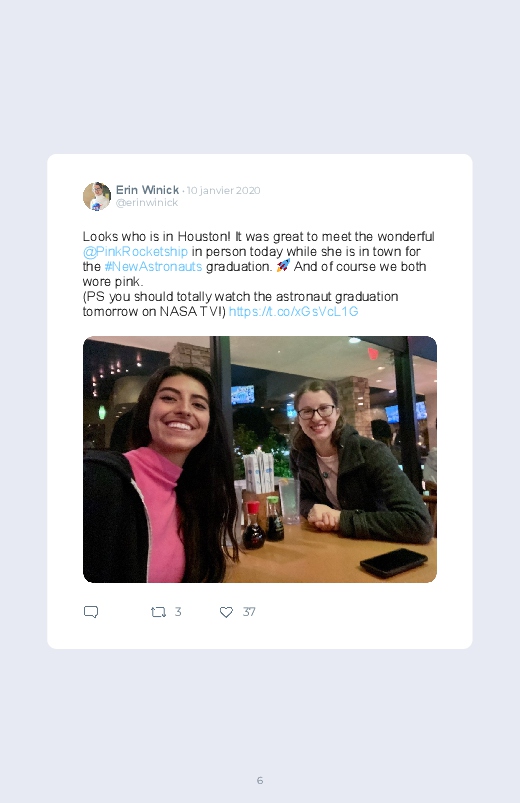Click the 'Looks who is in Houston' text line

(258, 237)
